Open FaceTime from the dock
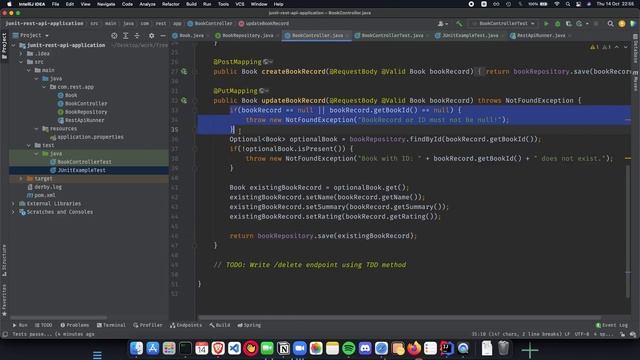The height and width of the screenshot is (360, 640). 267,348
